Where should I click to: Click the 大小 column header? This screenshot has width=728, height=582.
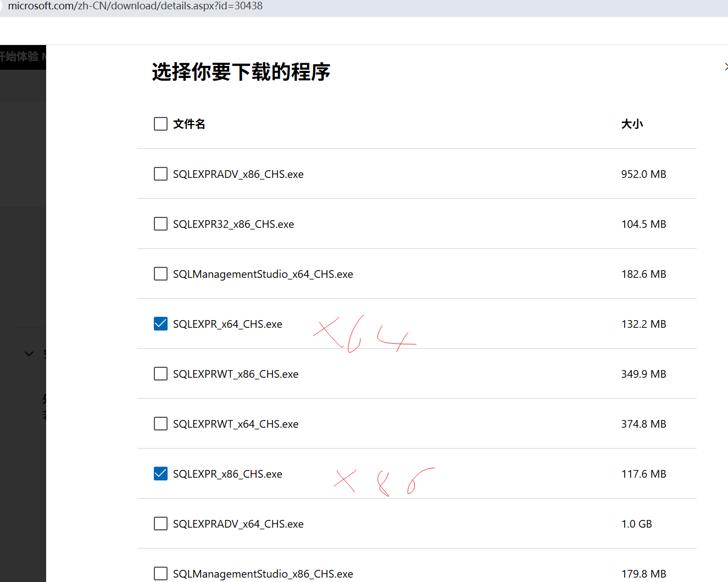[632, 124]
